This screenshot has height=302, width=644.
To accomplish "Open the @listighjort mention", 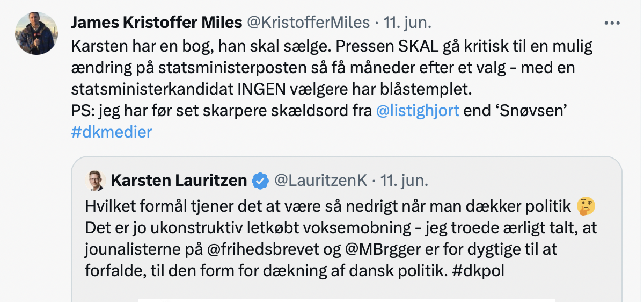I will click(418, 111).
